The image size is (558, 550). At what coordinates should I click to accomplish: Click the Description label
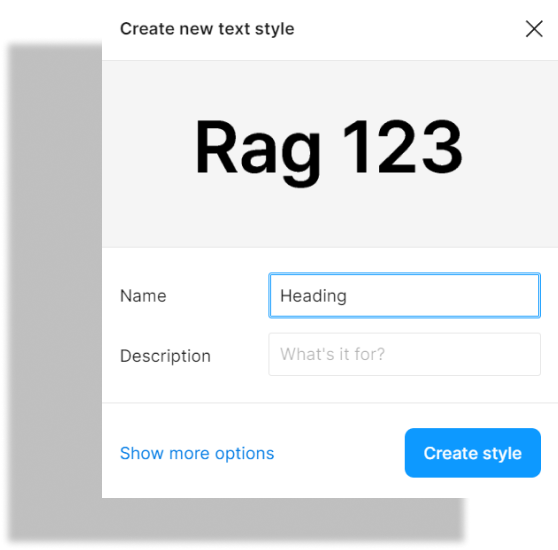165,356
